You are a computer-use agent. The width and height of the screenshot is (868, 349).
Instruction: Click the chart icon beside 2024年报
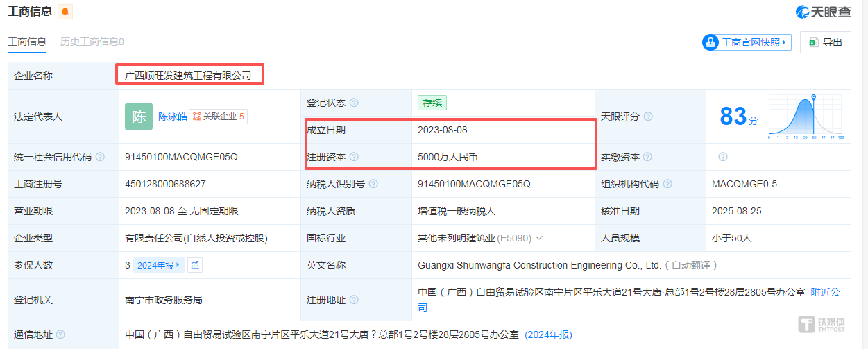(195, 265)
